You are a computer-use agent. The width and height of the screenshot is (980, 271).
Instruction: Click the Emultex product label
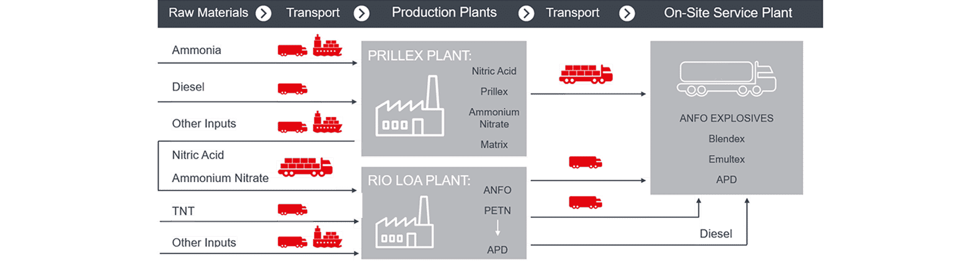[x=726, y=159]
